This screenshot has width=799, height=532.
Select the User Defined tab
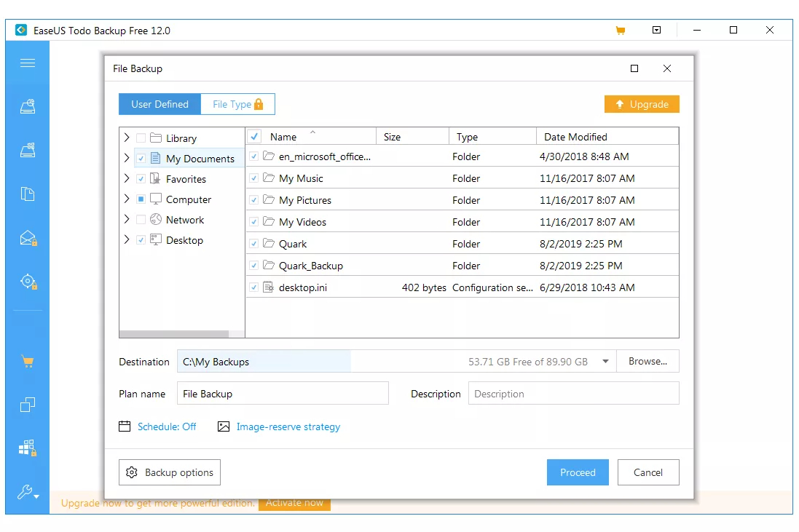160,104
